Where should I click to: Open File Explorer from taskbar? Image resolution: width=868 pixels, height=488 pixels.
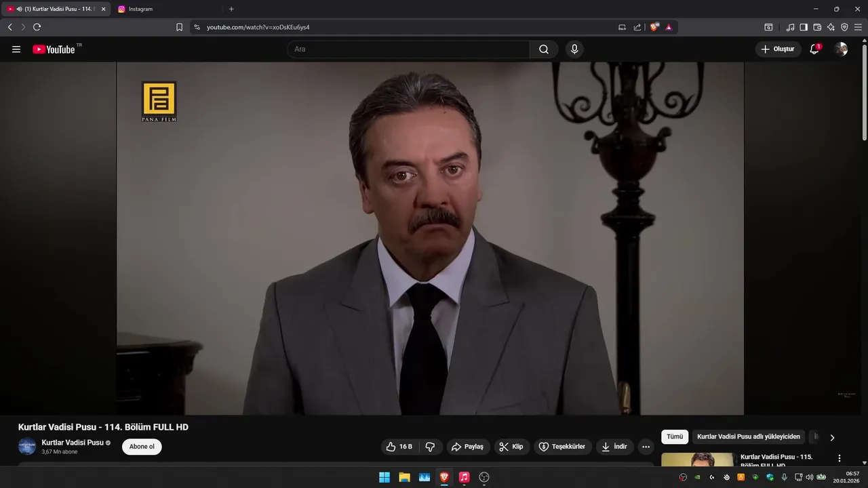click(x=405, y=477)
